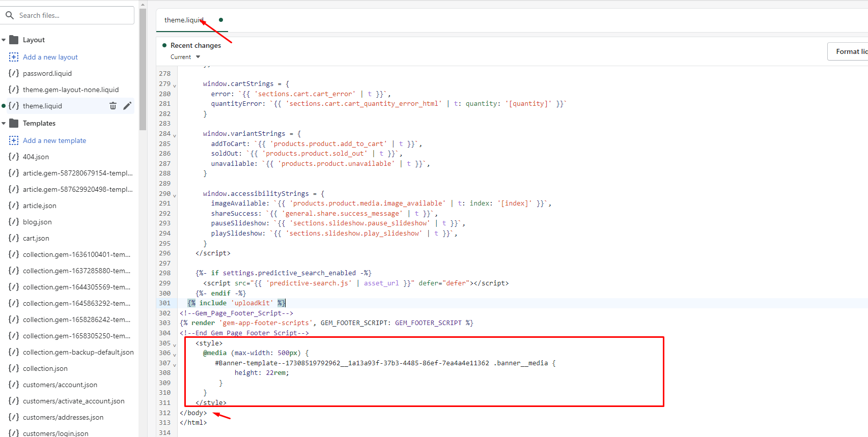Select theme.liquid in the file tree
This screenshot has width=868, height=437.
click(x=42, y=106)
